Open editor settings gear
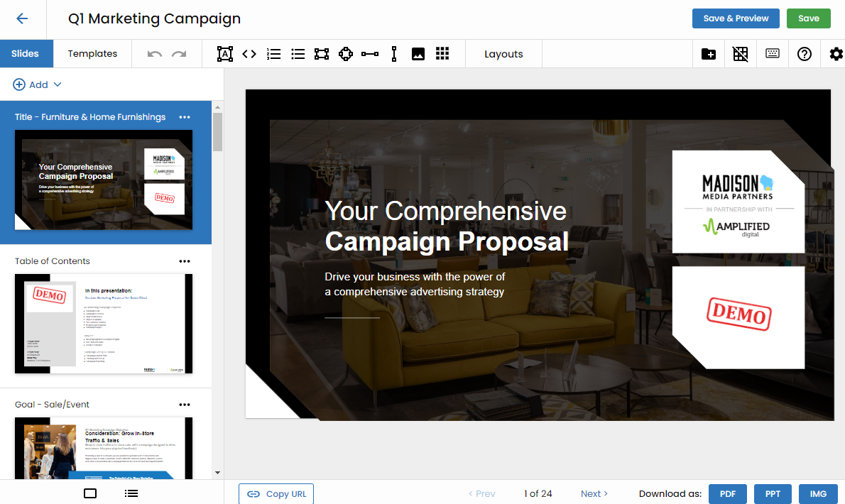Image resolution: width=845 pixels, height=504 pixels. click(x=836, y=54)
